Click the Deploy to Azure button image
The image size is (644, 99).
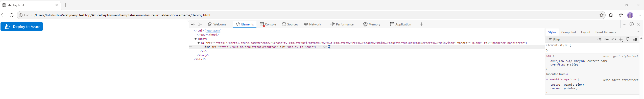22,26
